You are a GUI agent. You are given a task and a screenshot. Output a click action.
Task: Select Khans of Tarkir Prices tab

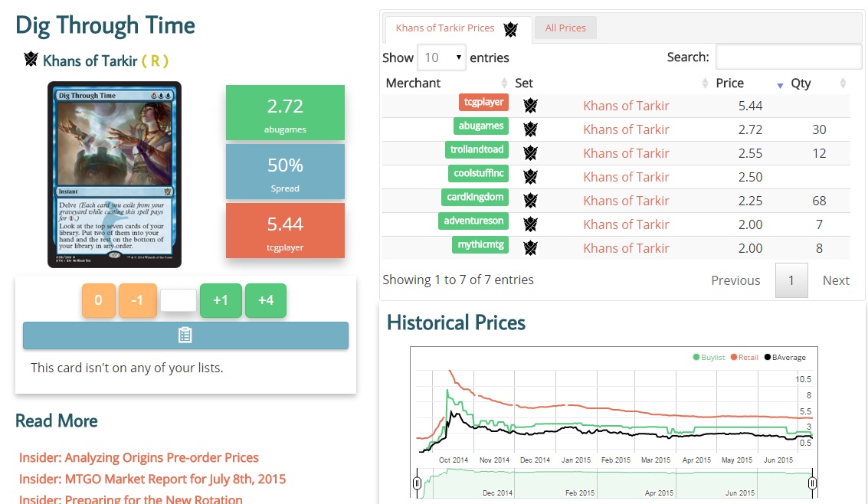click(445, 28)
